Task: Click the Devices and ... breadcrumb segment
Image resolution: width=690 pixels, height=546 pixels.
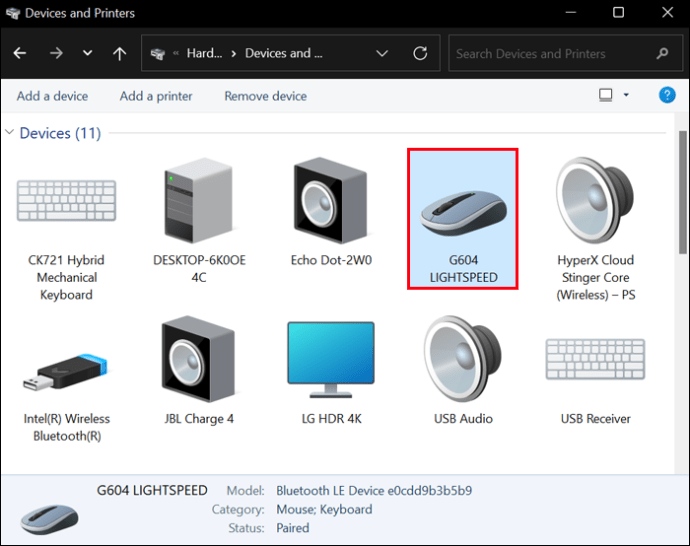Action: [x=283, y=53]
